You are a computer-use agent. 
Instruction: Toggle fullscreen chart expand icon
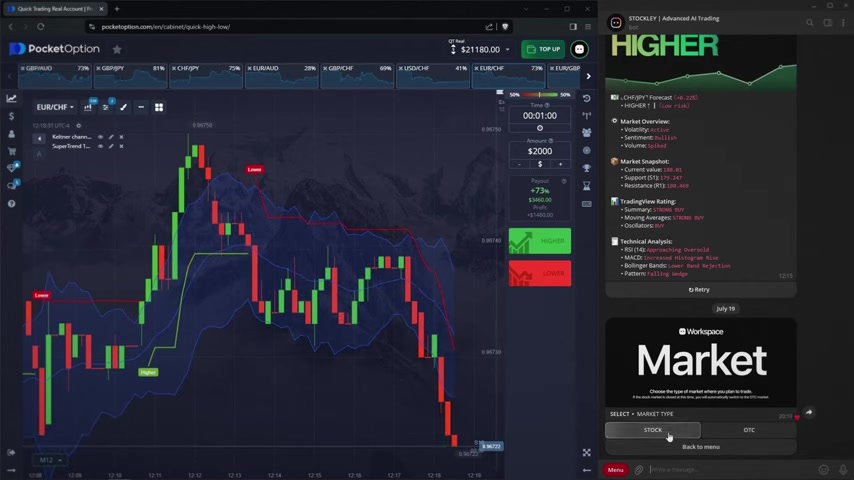point(587,453)
